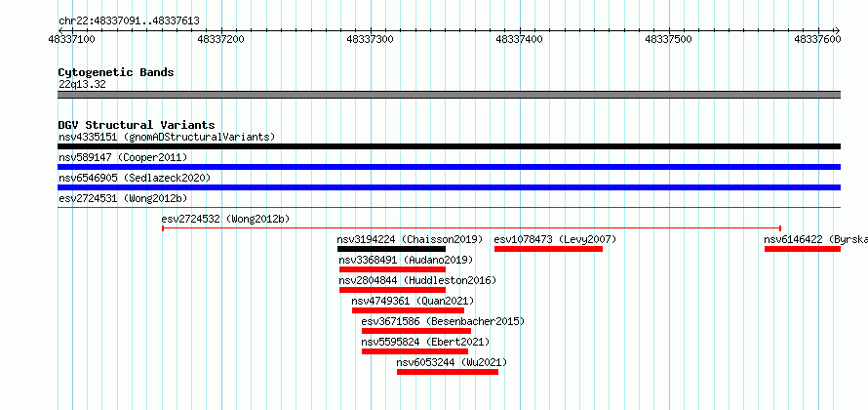Click the 48337400 ruler position label

520,39
